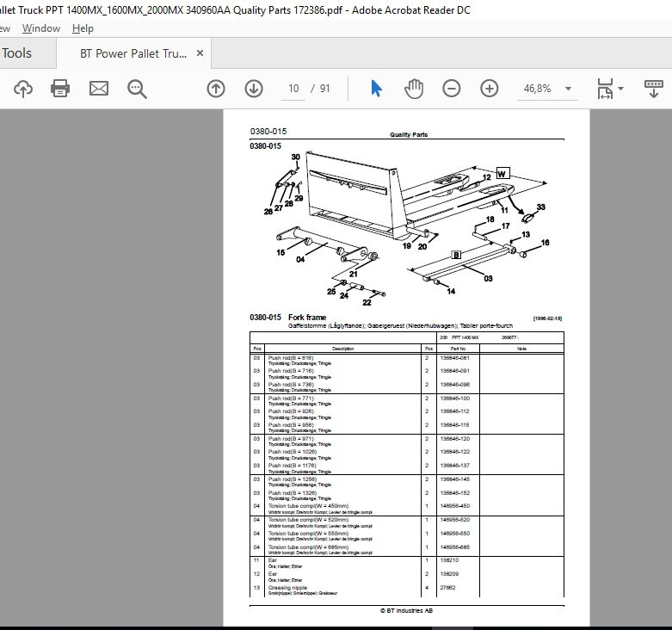Click the Push rod(B = 616) row

(x=407, y=360)
